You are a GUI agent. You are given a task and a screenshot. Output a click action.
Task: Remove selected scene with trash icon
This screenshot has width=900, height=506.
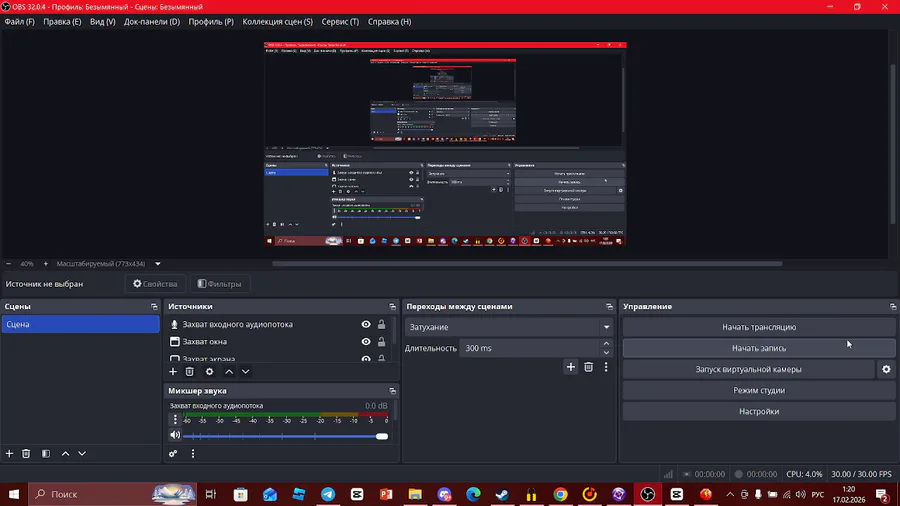pyautogui.click(x=26, y=454)
